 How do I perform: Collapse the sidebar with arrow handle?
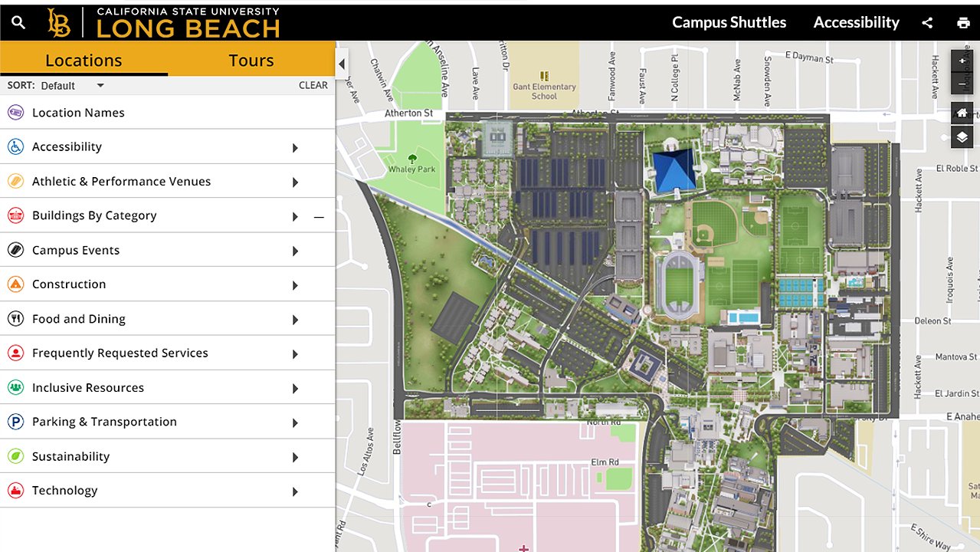tap(342, 64)
